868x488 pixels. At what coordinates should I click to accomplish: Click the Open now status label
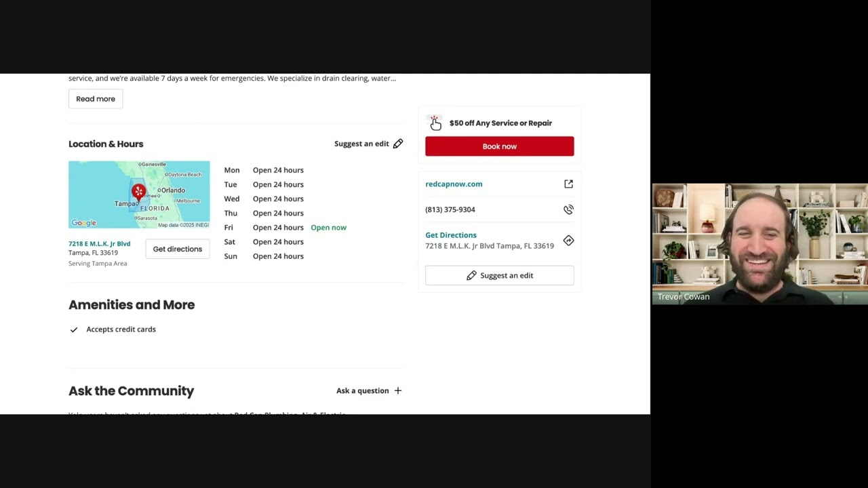[x=328, y=228]
